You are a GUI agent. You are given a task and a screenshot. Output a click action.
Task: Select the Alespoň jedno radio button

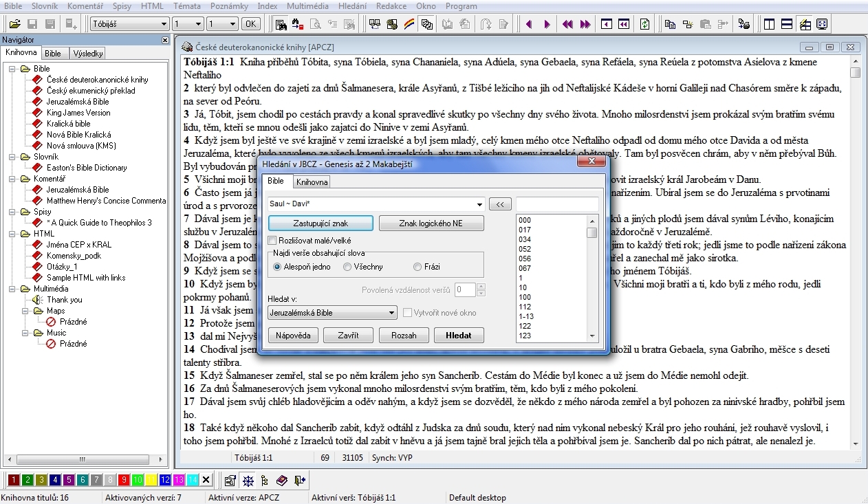[278, 267]
